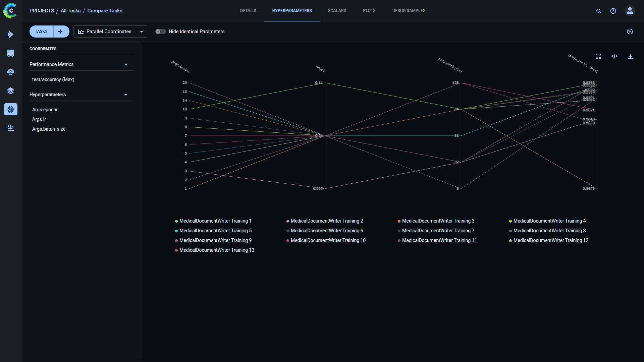Download the chart as an image
This screenshot has height=362, width=644.
631,56
